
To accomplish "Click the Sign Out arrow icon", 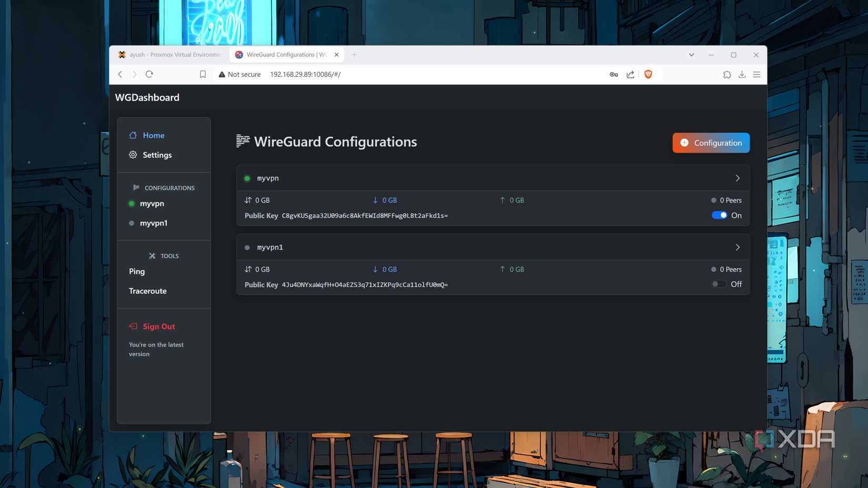I will 133,326.
